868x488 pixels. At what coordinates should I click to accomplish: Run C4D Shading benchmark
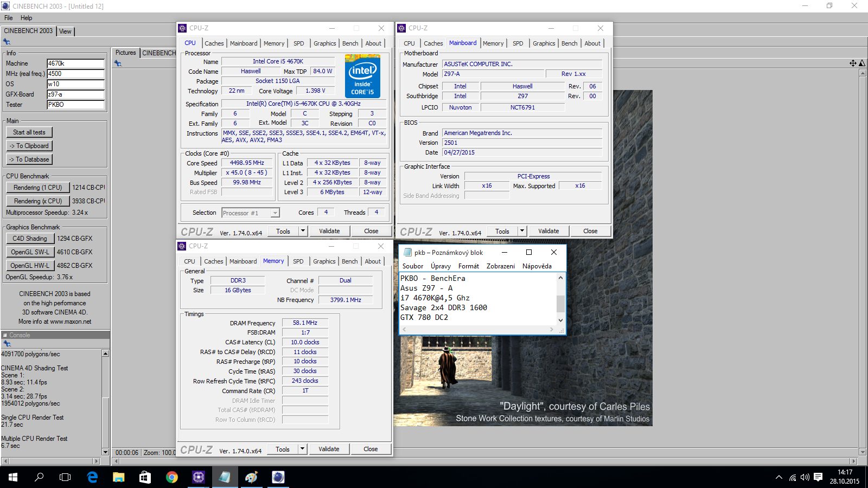tap(30, 239)
